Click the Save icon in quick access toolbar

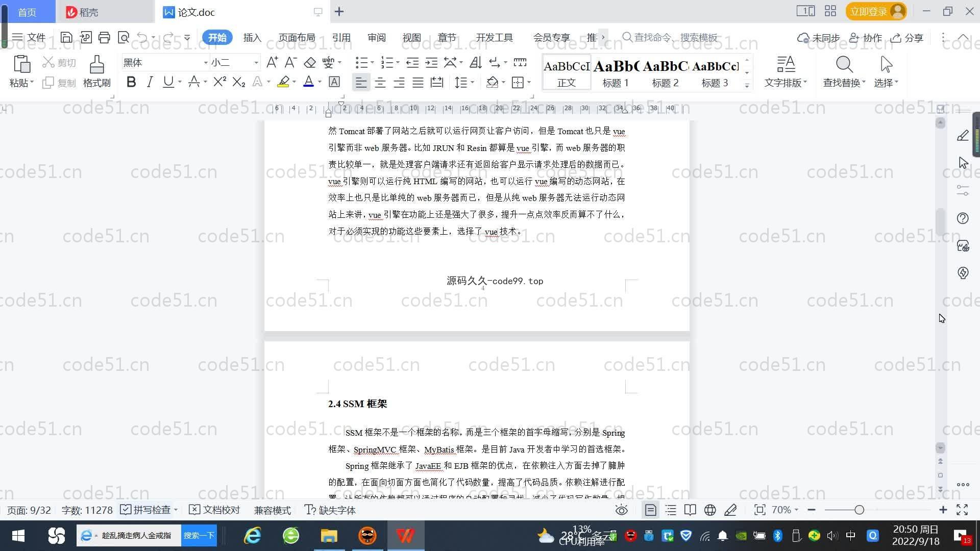[66, 37]
